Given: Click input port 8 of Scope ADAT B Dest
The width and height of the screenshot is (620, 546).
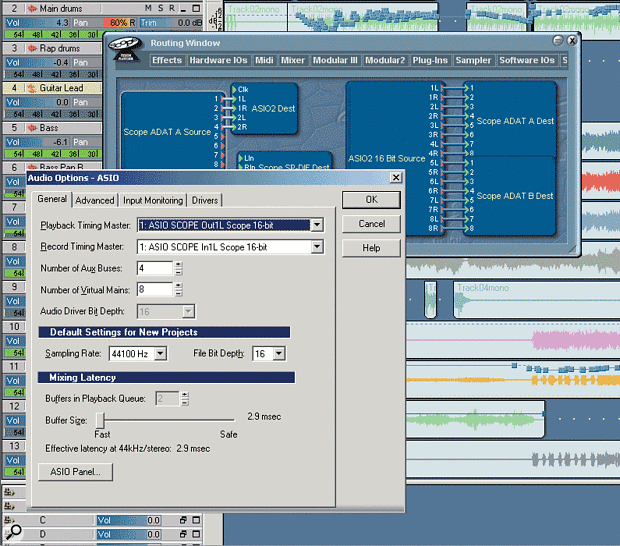Looking at the screenshot, I should pos(467,228).
